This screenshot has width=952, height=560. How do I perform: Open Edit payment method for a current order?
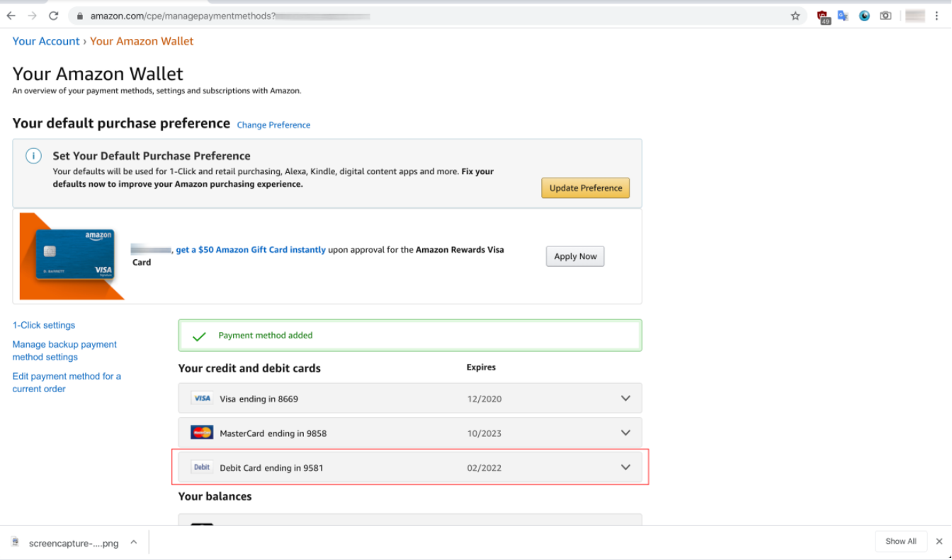click(67, 382)
